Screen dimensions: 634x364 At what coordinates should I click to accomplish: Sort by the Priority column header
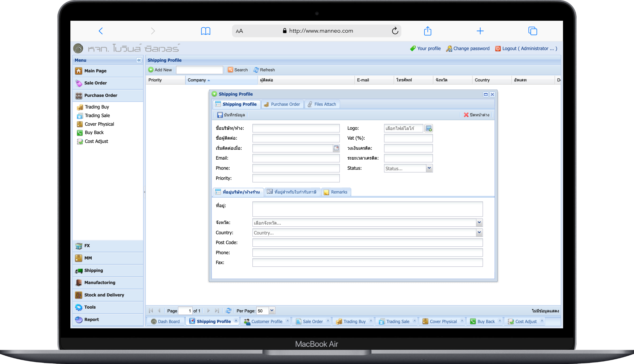tap(166, 80)
